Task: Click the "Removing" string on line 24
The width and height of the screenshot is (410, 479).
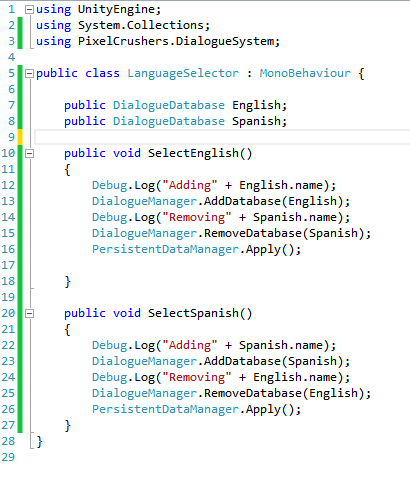Action: pos(197,377)
